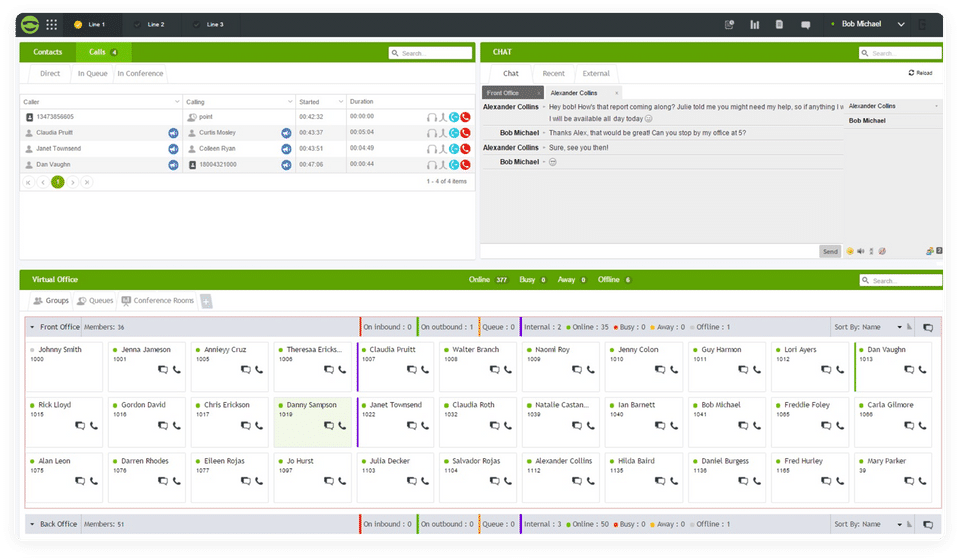Open the apps grid icon in top bar

[51, 25]
